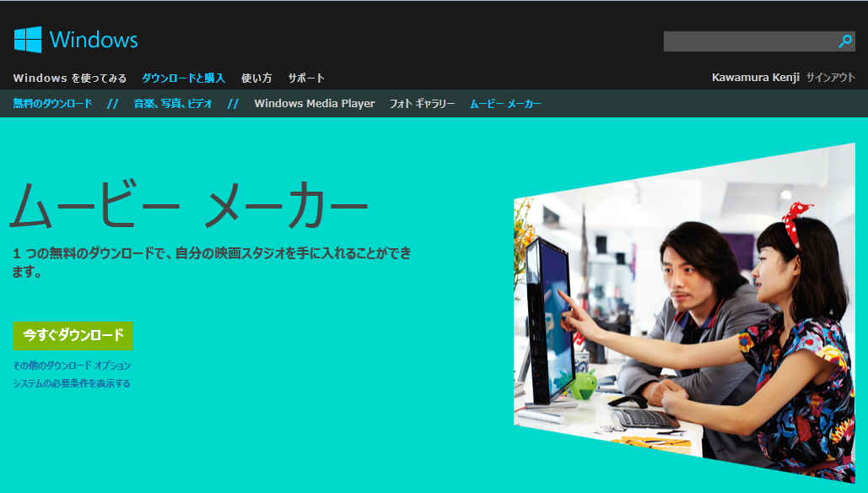Viewport: 868px width, 493px height.
Task: Open 'その他のダウンロード オプション' link
Action: click(72, 366)
